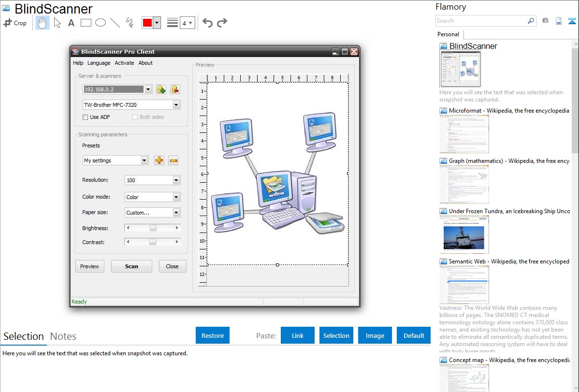Viewport: 579px width, 392px height.
Task: Click the Scan button
Action: pyautogui.click(x=131, y=266)
